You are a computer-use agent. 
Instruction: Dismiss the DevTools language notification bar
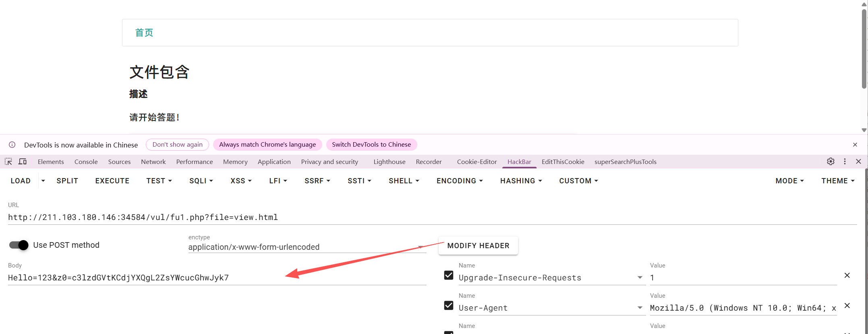coord(855,145)
